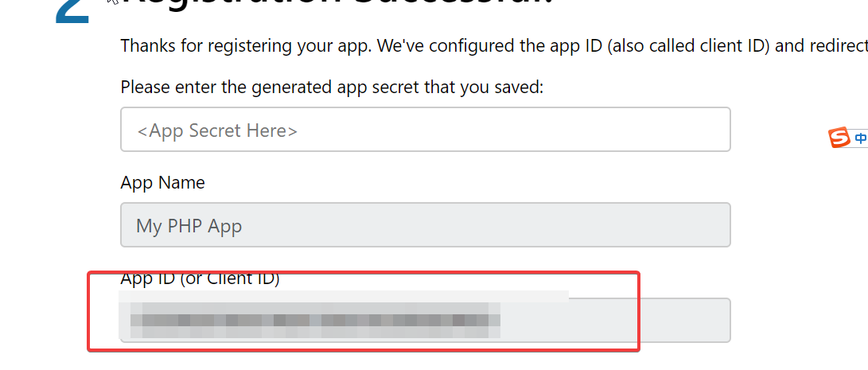Click the generated app secret instruction text
The width and height of the screenshot is (868, 370).
(x=332, y=87)
